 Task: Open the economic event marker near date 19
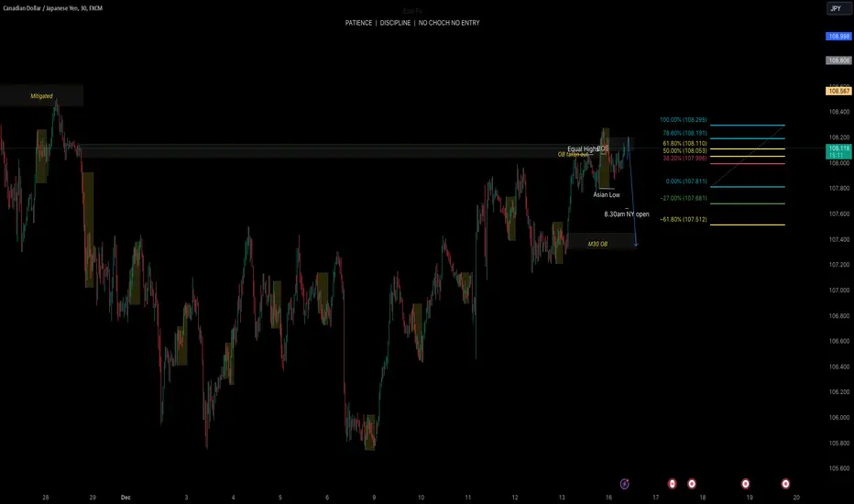click(746, 484)
